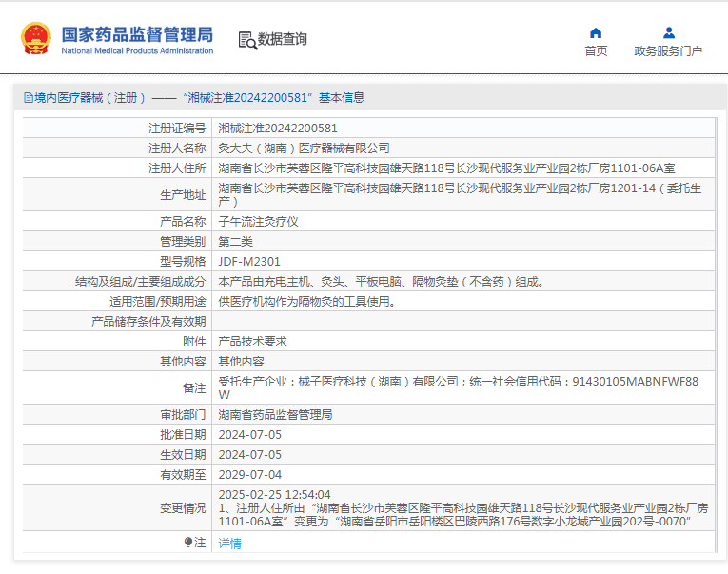Click 供医疗机构作为隔物灸的工具使用 text
This screenshot has height=574, width=728.
point(306,302)
